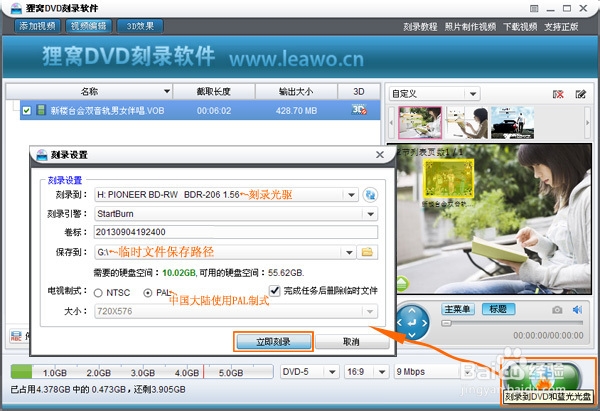Click the 卷标 volume label input field
Viewport: 600px width, 411px height.
236,232
